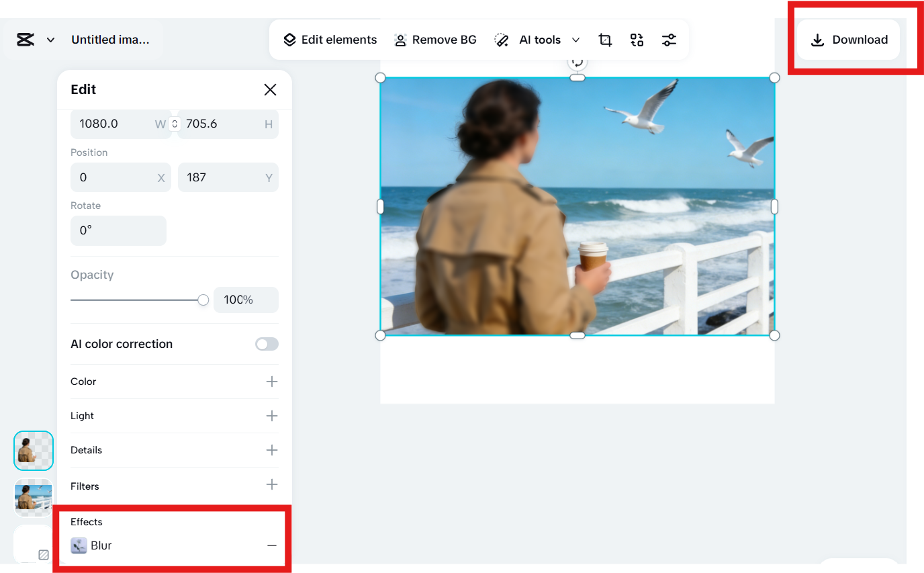
Task: Click the background layer icon below the thumbnails
Action: click(44, 555)
